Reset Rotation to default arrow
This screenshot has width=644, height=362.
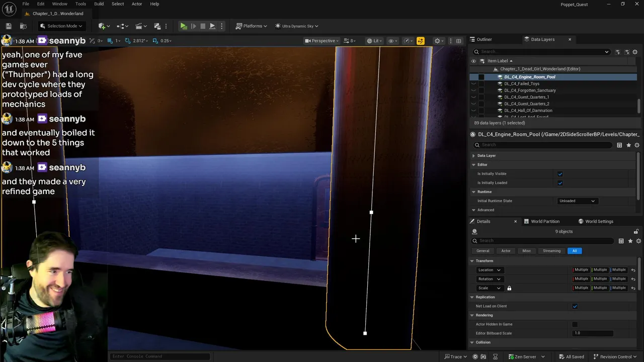click(633, 279)
